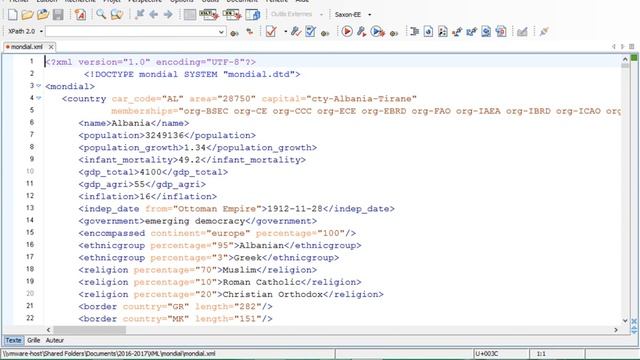Click the Christian Orthodox religion text

point(273,295)
